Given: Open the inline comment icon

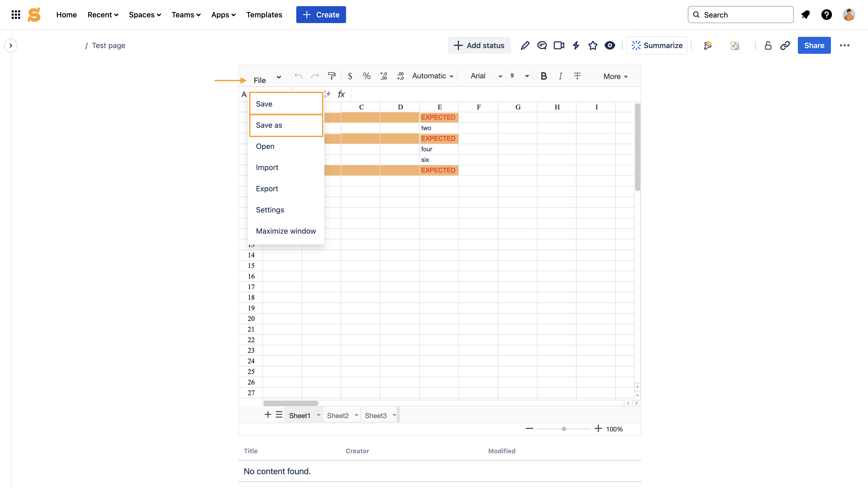Looking at the screenshot, I should point(542,46).
